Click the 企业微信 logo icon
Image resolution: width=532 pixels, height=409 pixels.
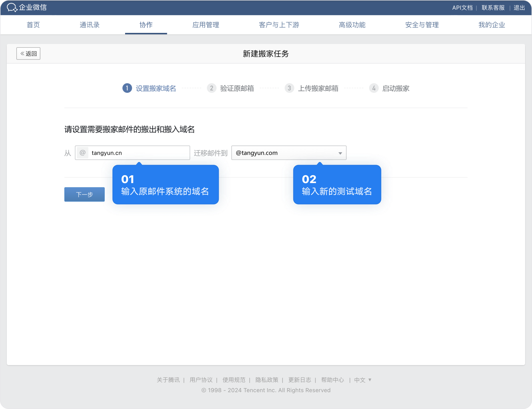coord(12,7)
